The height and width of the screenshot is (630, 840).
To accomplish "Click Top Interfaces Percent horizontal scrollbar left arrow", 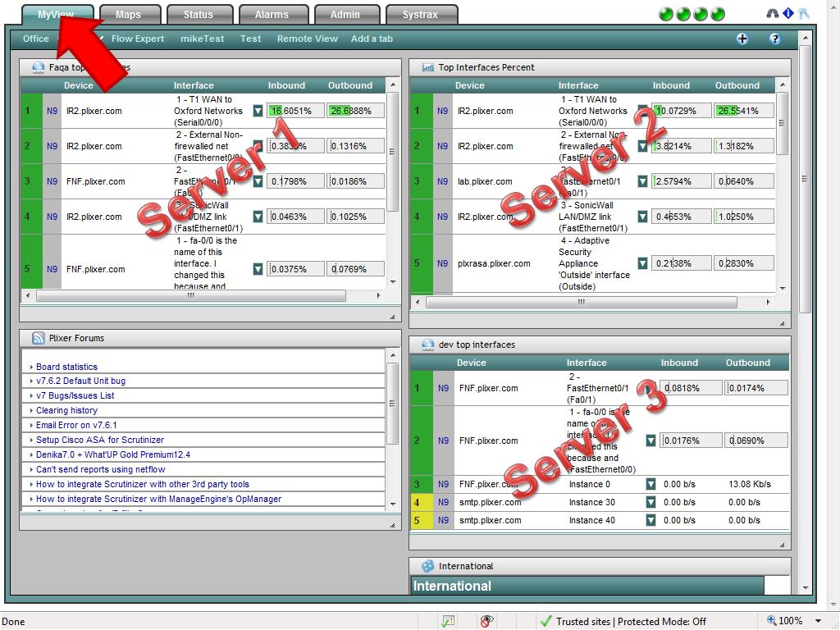I will tap(418, 302).
